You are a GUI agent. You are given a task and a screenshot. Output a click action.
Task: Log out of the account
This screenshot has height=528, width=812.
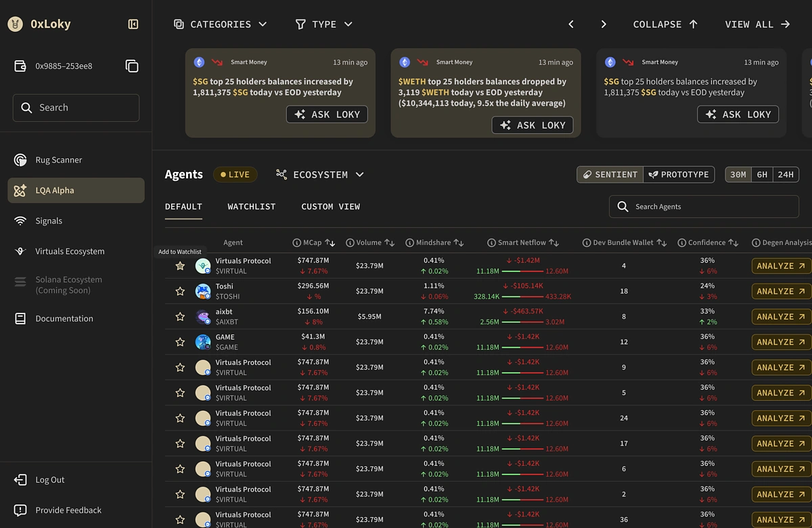click(x=40, y=480)
